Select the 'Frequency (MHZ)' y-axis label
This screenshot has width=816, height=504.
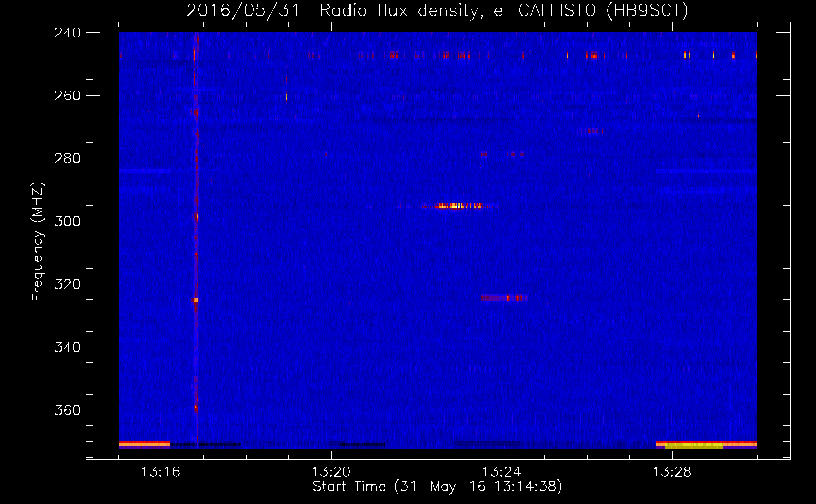tap(38, 242)
